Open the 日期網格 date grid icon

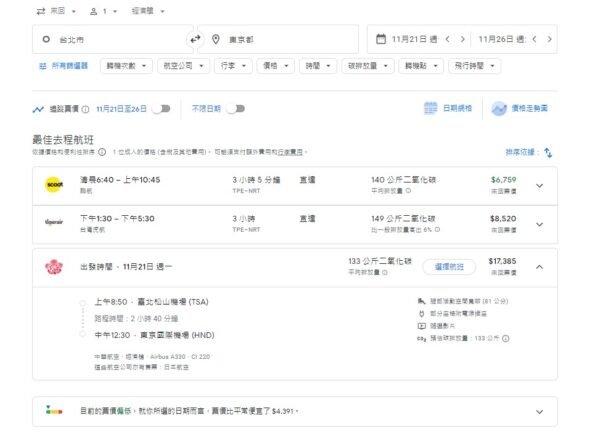tap(430, 108)
